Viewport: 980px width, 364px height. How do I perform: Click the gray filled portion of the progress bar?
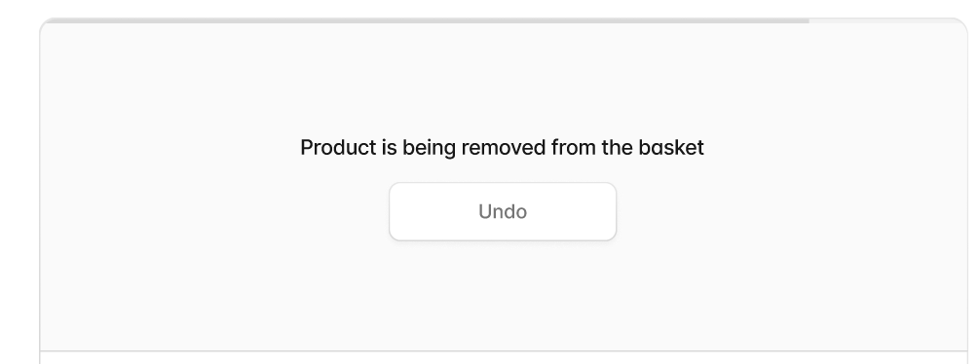[x=425, y=20]
